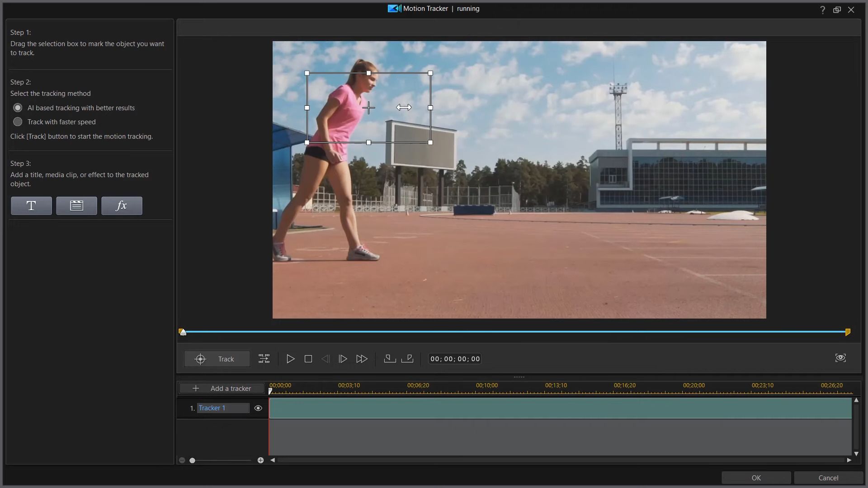Toggle the preview eye icon at right
Image resolution: width=868 pixels, height=488 pixels.
pyautogui.click(x=840, y=358)
